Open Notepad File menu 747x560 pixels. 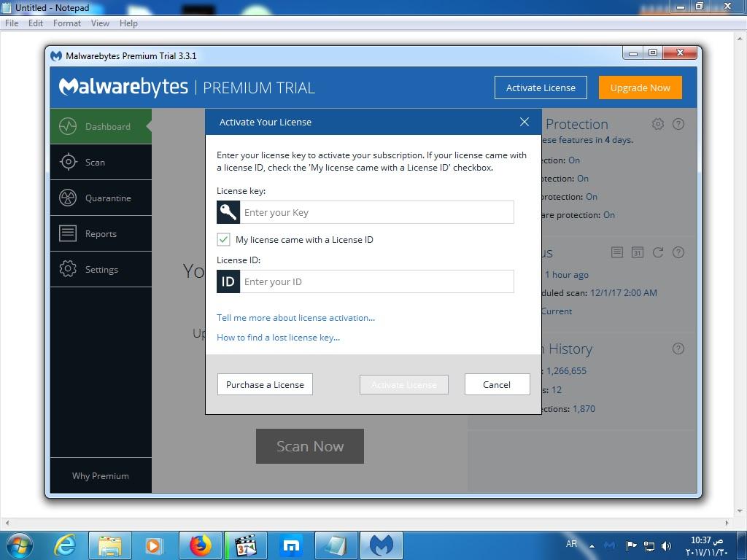pyautogui.click(x=12, y=23)
